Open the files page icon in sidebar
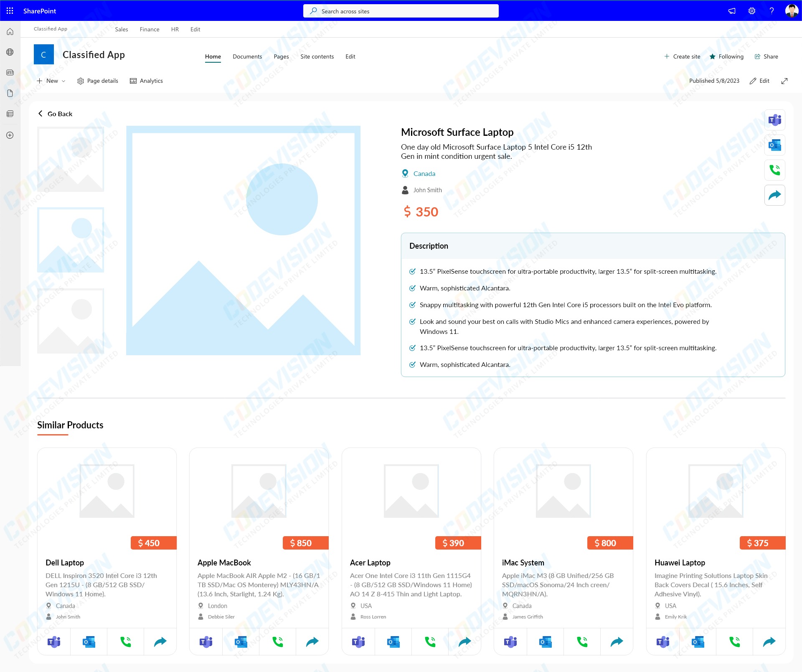Screen dimensions: 802x672 [10, 93]
